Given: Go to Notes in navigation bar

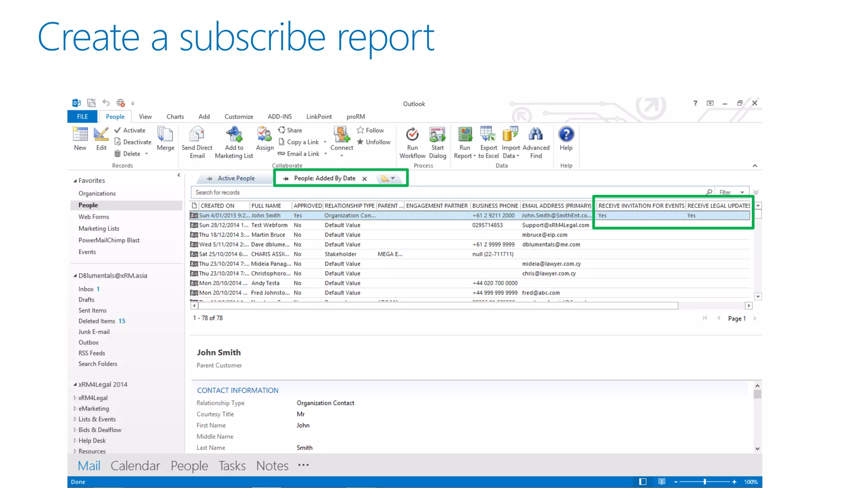Looking at the screenshot, I should click(272, 466).
